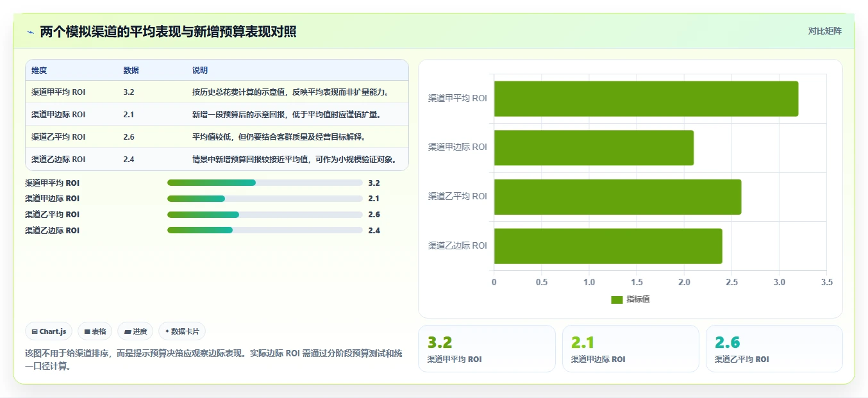Image resolution: width=868 pixels, height=398 pixels.
Task: Click the 渠道乙平均 ROI chart bar
Action: [x=617, y=197]
